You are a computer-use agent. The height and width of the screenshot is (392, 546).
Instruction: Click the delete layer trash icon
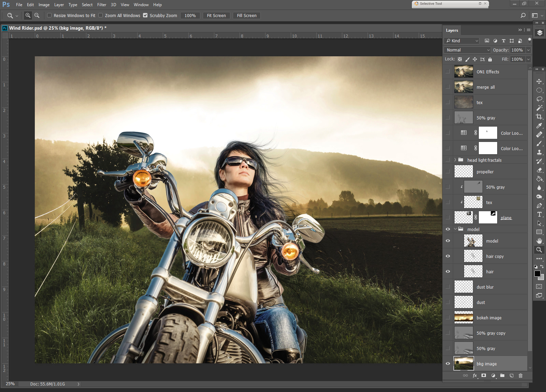pos(520,376)
